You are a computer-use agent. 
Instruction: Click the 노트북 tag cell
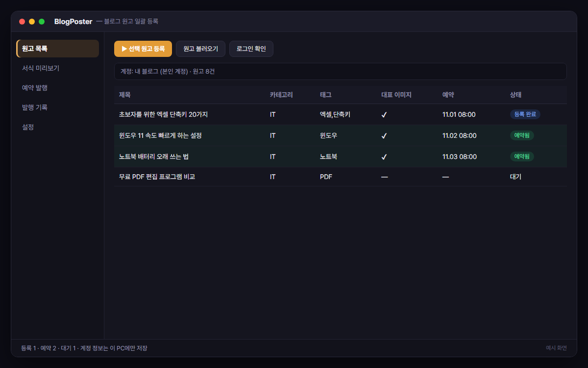[329, 157]
